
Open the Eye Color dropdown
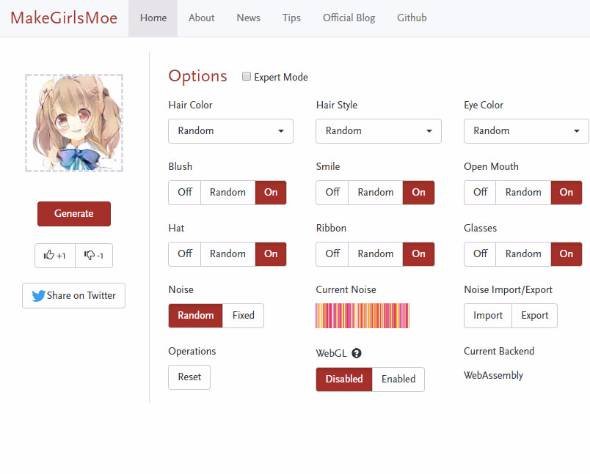pos(526,131)
